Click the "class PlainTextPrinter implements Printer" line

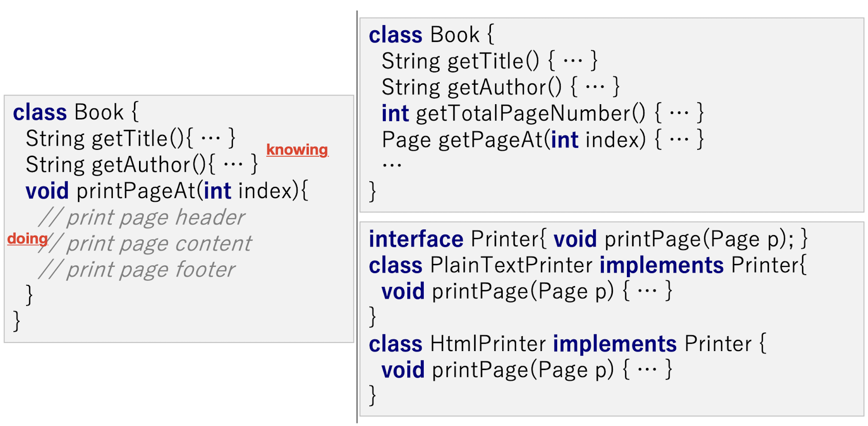(x=588, y=265)
